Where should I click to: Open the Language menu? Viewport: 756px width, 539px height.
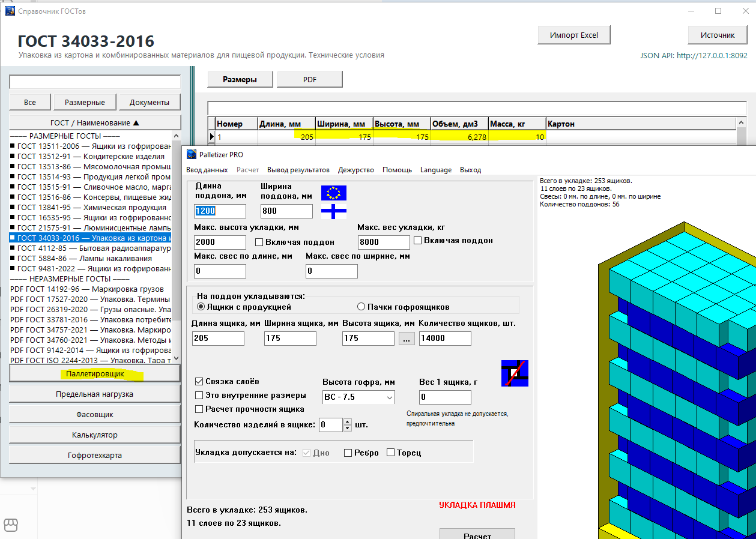(436, 170)
